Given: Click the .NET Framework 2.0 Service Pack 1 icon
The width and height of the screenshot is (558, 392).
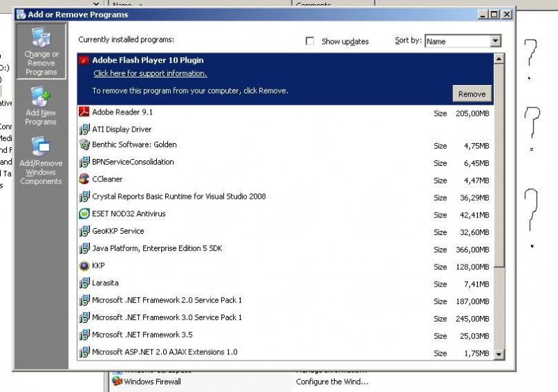Looking at the screenshot, I should click(84, 300).
